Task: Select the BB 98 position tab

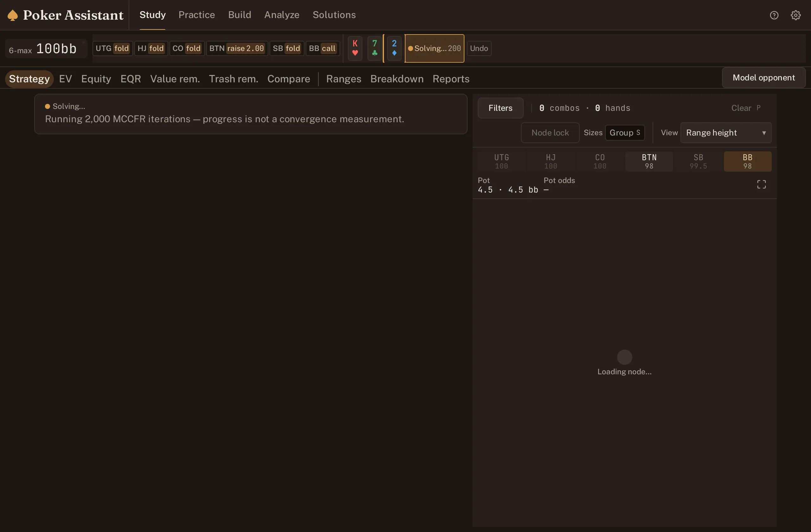Action: pos(748,161)
